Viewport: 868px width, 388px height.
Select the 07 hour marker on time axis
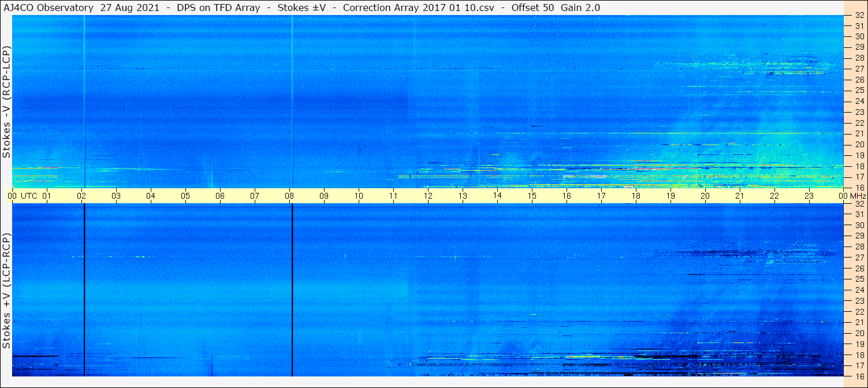[255, 196]
